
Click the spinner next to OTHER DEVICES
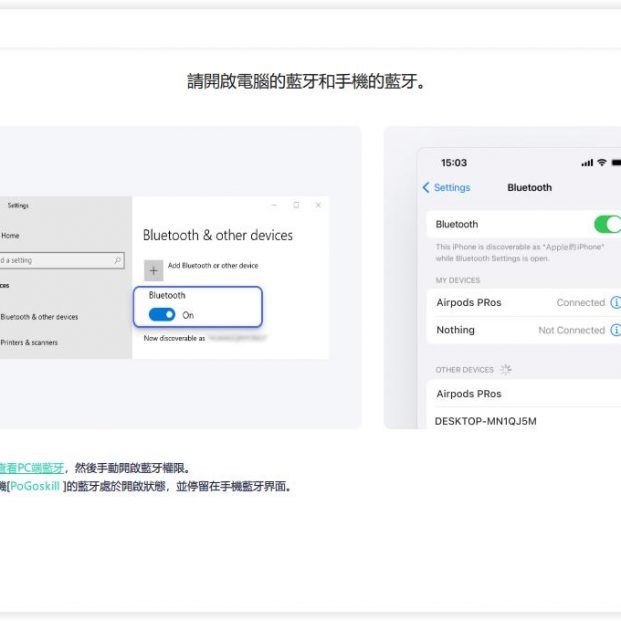[x=506, y=369]
